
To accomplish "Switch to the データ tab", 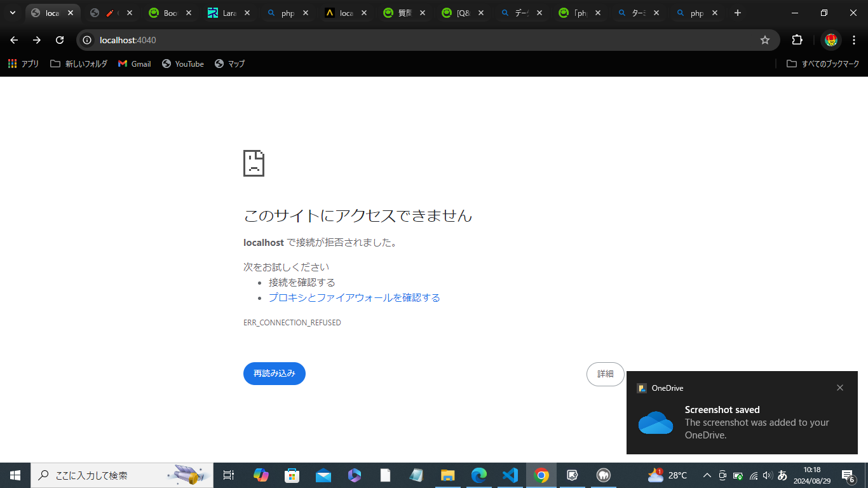I will (522, 13).
